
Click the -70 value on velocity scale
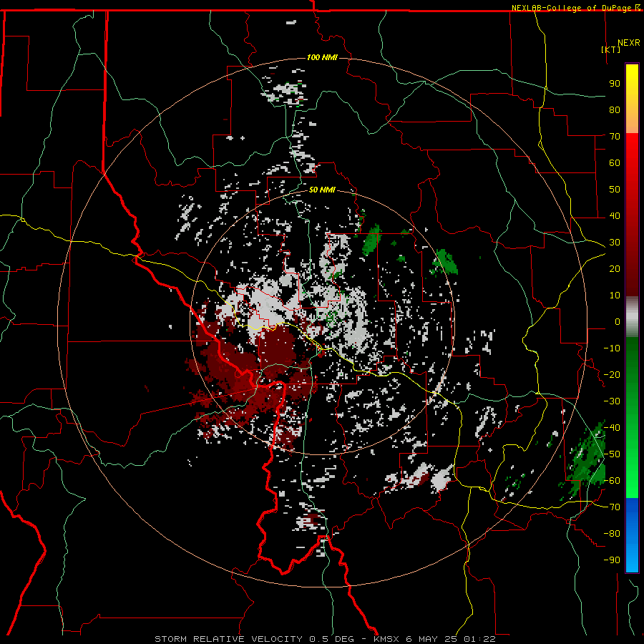(x=612, y=507)
